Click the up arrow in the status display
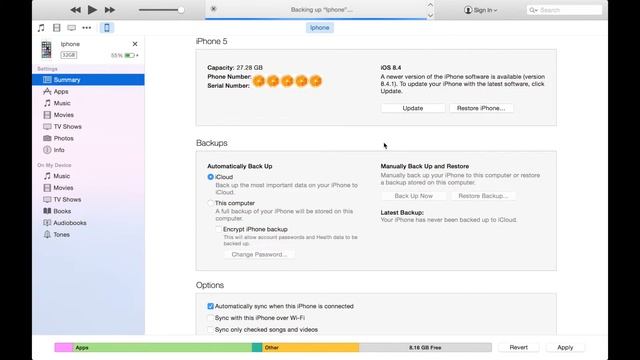640x360 pixels. [430, 5]
